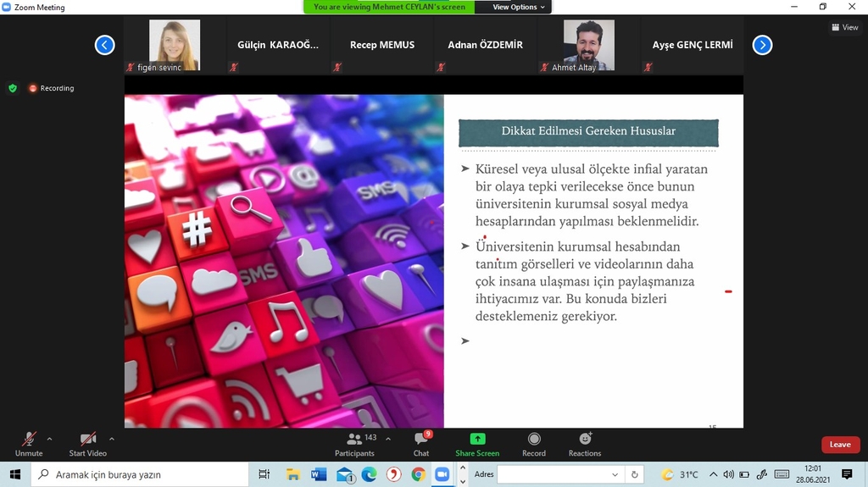This screenshot has height=487, width=868.
Task: Start the camera video
Action: click(x=87, y=445)
